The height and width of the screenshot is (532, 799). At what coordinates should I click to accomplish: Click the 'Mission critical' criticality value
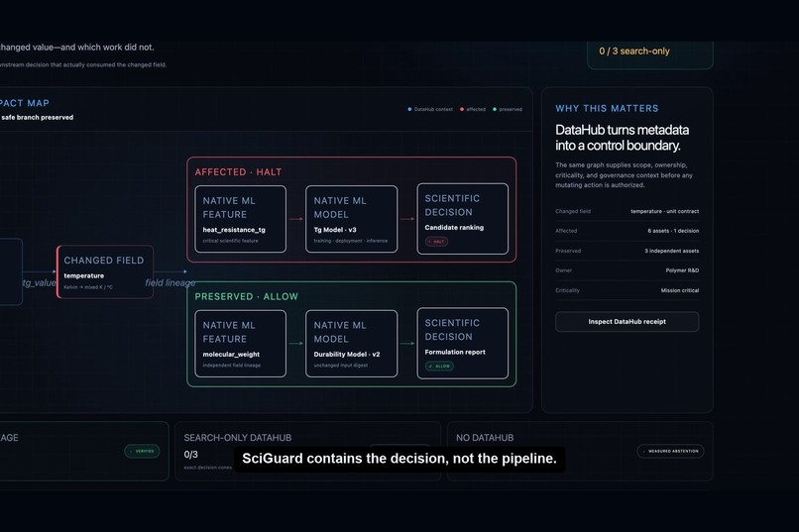point(680,290)
